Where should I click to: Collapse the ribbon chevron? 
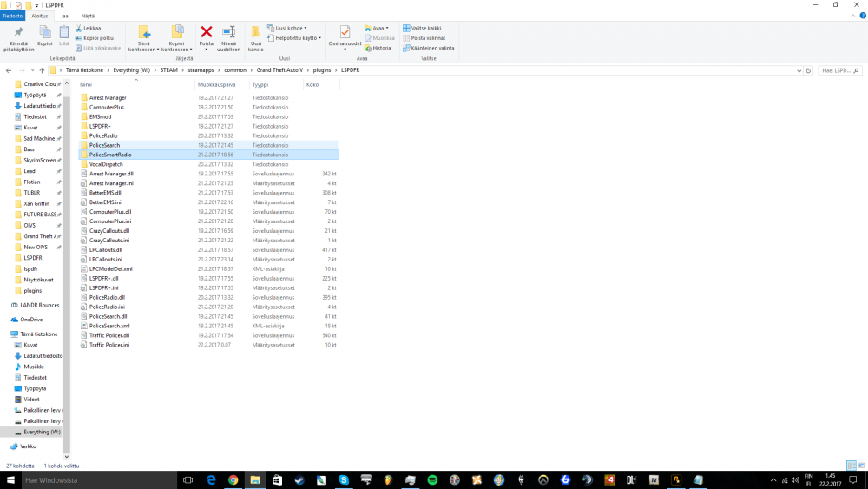coord(853,16)
